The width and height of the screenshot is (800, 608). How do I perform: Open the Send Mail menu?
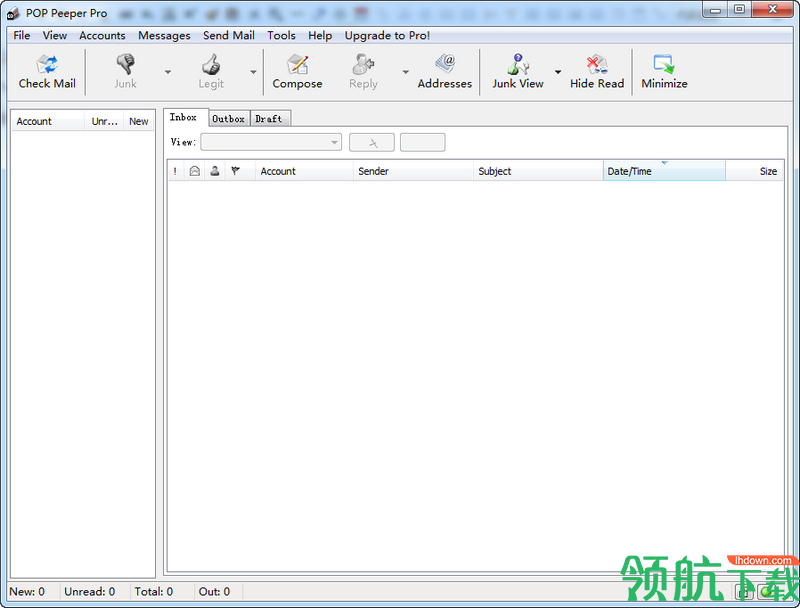pyautogui.click(x=229, y=35)
